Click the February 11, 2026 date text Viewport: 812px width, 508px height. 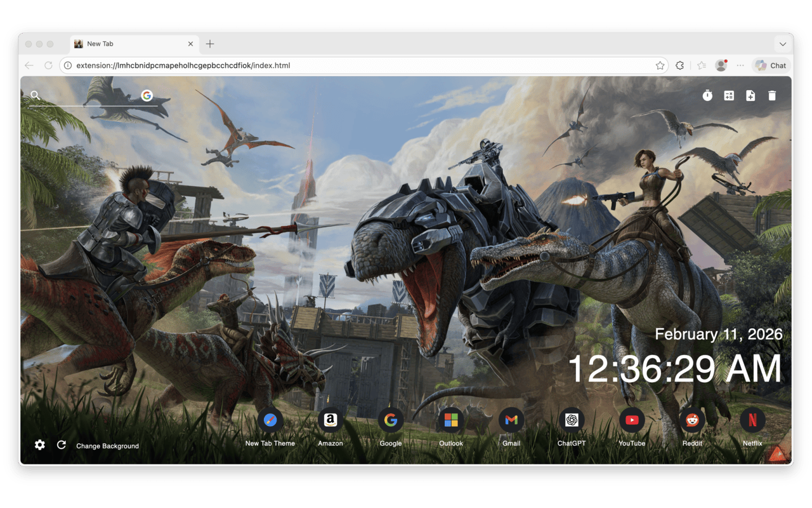[719, 334]
